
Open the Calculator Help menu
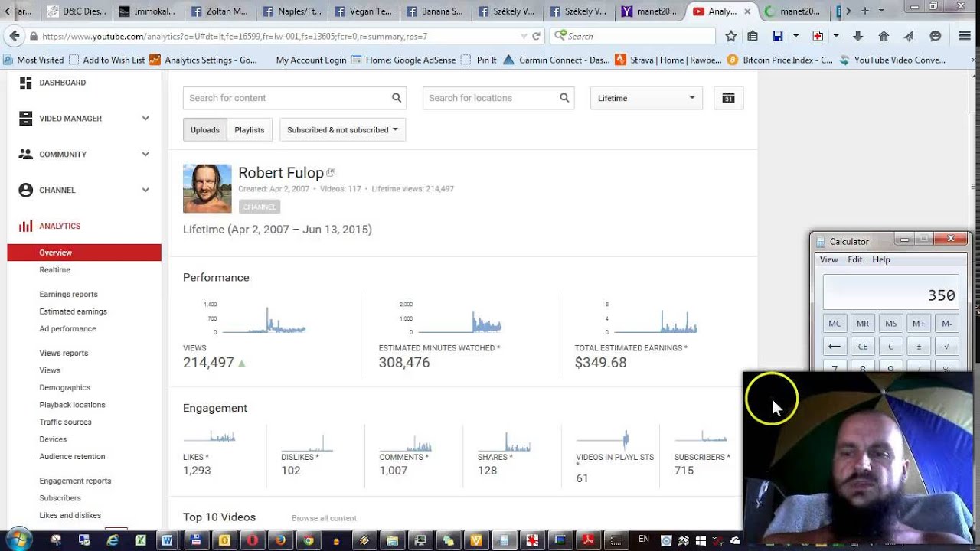pyautogui.click(x=881, y=259)
